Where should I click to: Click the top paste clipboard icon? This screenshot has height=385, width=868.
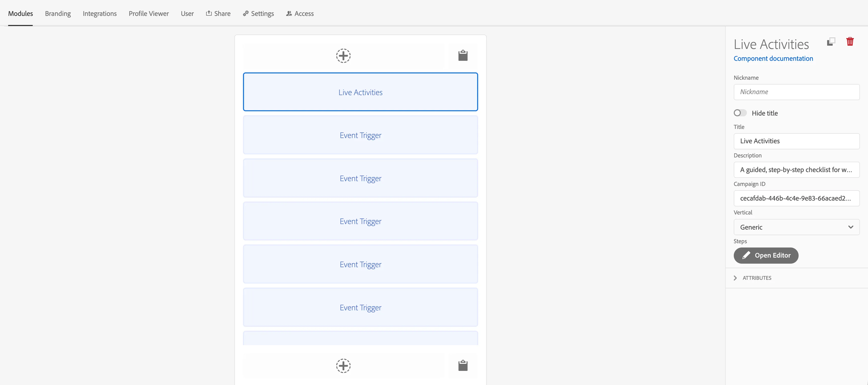click(463, 56)
